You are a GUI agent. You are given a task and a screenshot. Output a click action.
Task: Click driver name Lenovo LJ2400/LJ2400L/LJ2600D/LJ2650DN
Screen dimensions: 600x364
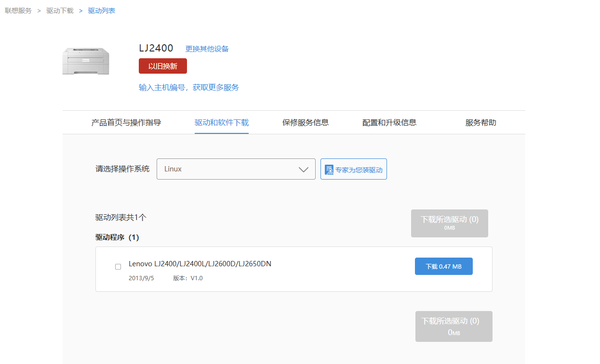click(200, 264)
